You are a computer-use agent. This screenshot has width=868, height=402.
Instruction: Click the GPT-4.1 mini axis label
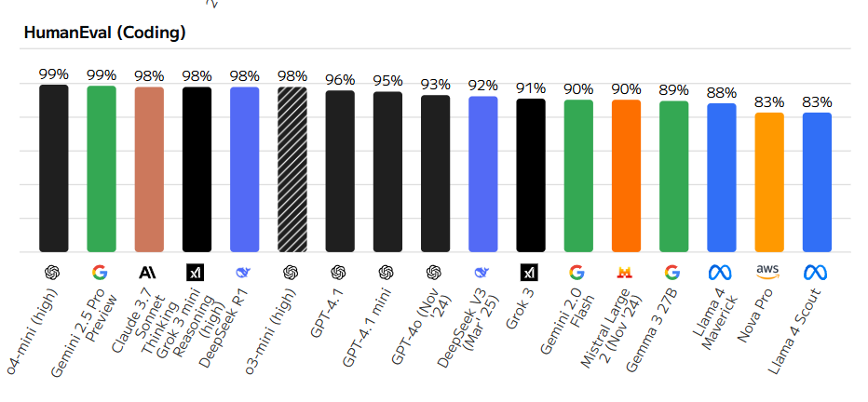pyautogui.click(x=367, y=328)
